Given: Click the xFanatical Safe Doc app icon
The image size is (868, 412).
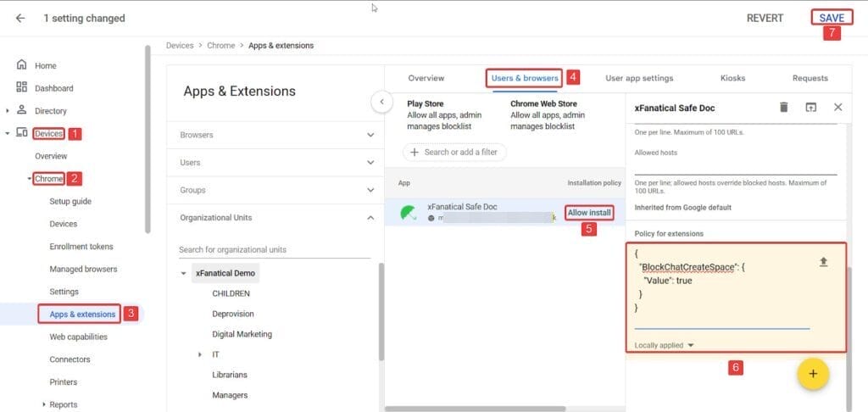Looking at the screenshot, I should tap(409, 213).
